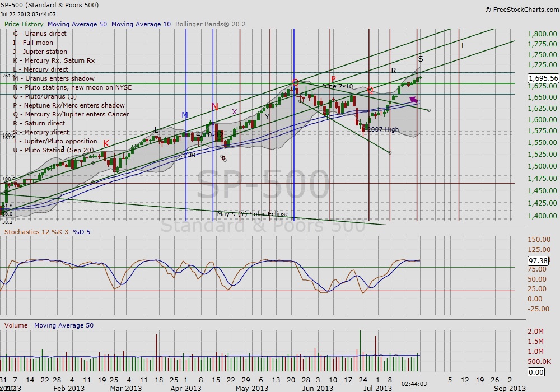The height and width of the screenshot is (392, 560).
Task: Click the '4/10-12' chart label
Action: click(x=209, y=135)
